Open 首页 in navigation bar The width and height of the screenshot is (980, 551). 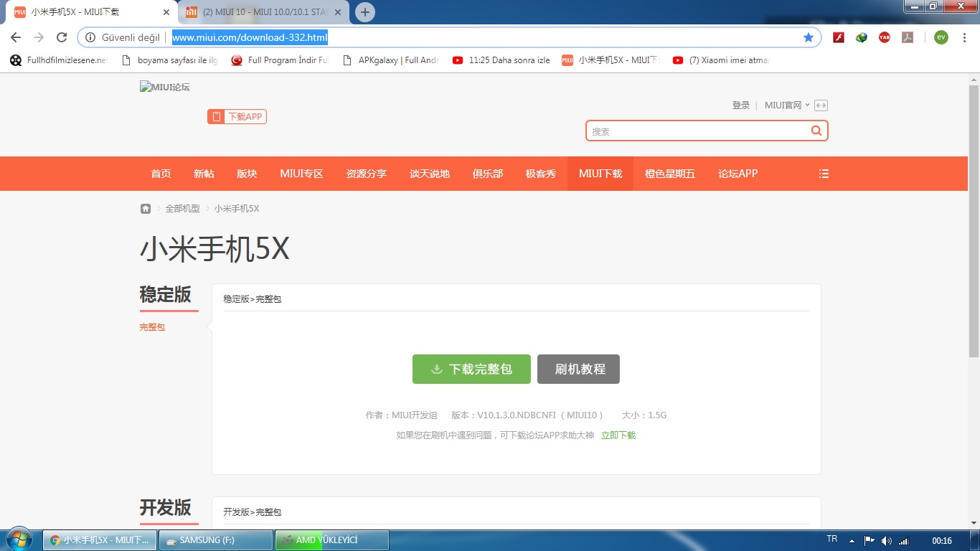click(161, 174)
